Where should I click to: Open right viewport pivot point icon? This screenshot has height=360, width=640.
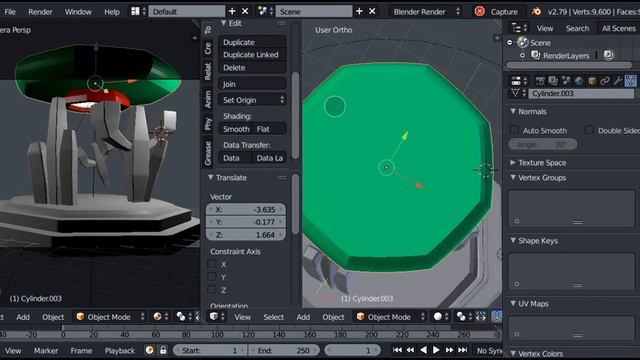click(x=464, y=317)
